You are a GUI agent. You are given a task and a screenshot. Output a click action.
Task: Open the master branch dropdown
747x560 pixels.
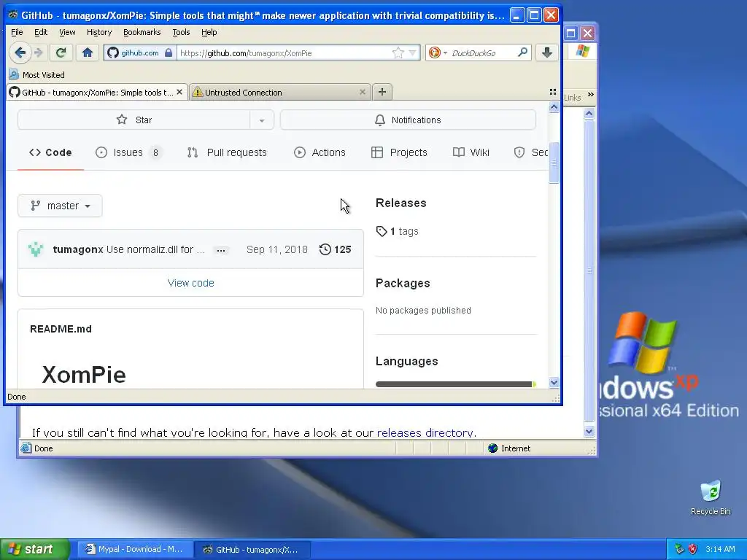(60, 206)
